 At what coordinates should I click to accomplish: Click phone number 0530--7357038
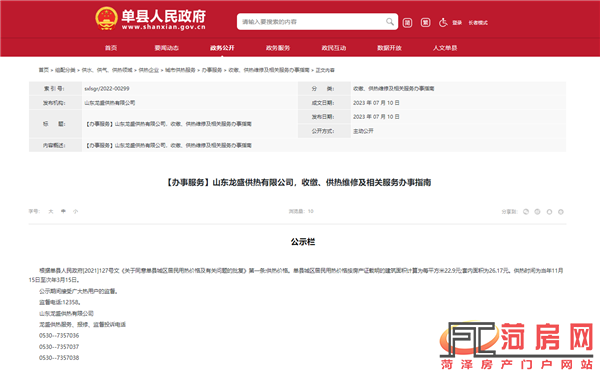click(59, 358)
